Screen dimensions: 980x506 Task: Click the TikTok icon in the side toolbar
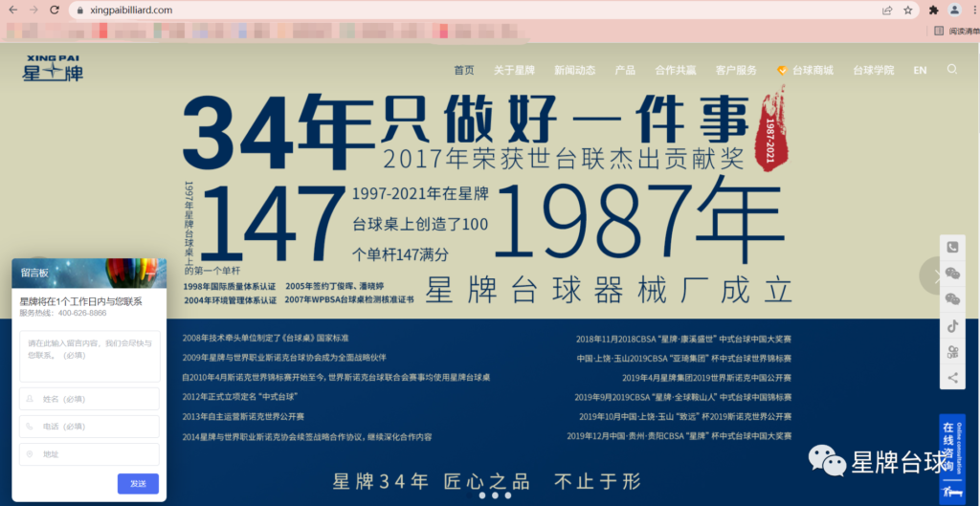tap(952, 325)
